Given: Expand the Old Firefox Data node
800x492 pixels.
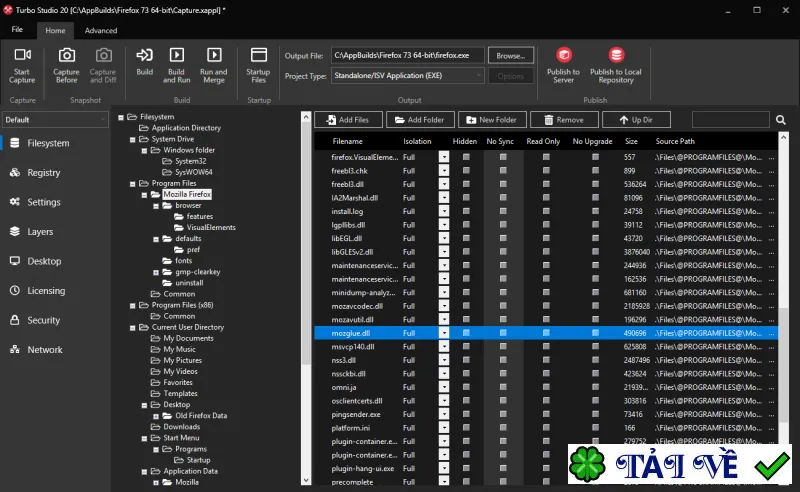Looking at the screenshot, I should (156, 416).
